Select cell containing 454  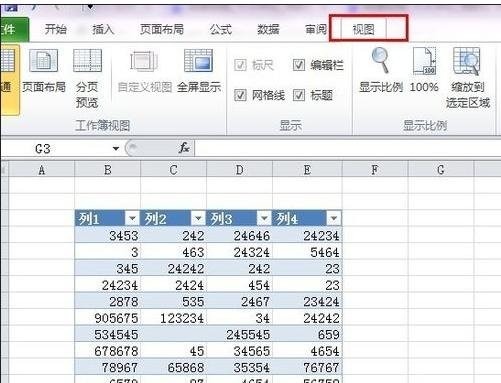tap(239, 285)
